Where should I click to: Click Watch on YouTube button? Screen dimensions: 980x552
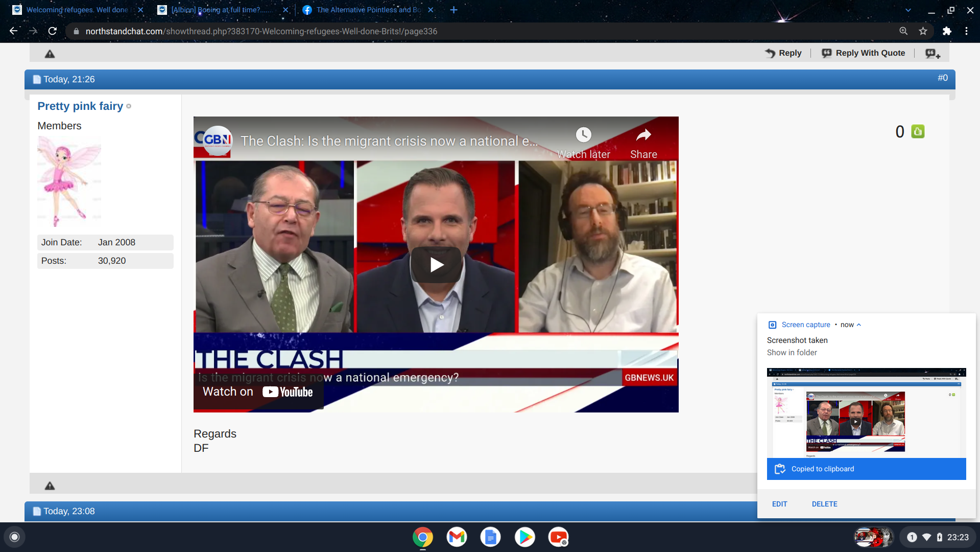click(x=258, y=392)
